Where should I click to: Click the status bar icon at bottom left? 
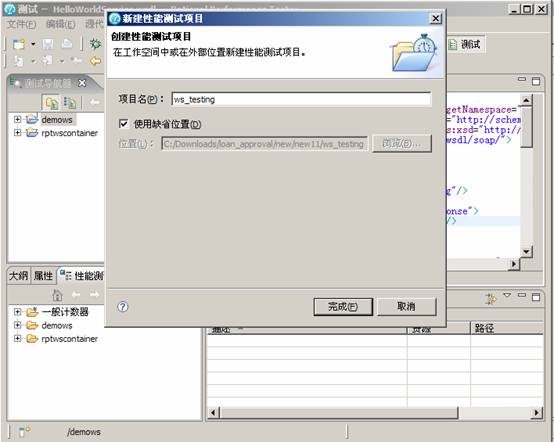[x=24, y=431]
